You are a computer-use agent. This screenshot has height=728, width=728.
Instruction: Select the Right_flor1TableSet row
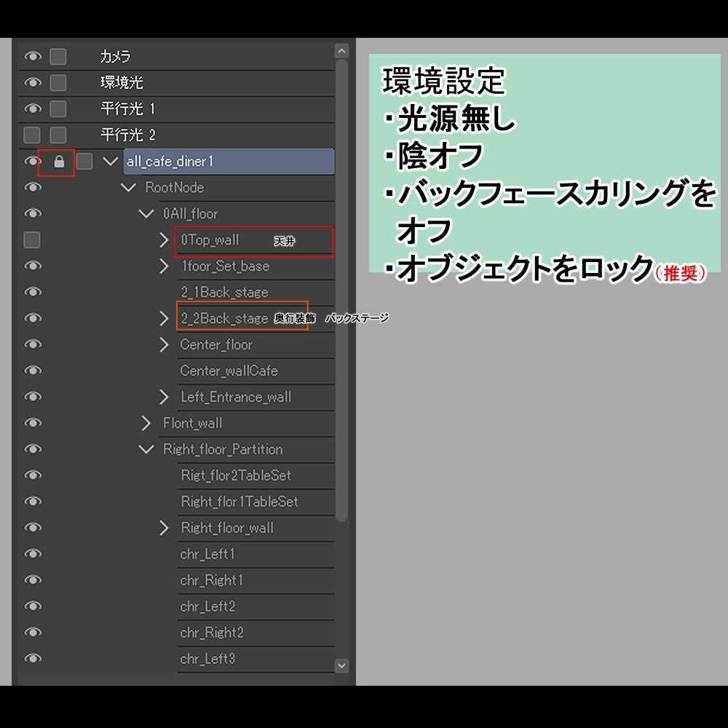click(256, 502)
